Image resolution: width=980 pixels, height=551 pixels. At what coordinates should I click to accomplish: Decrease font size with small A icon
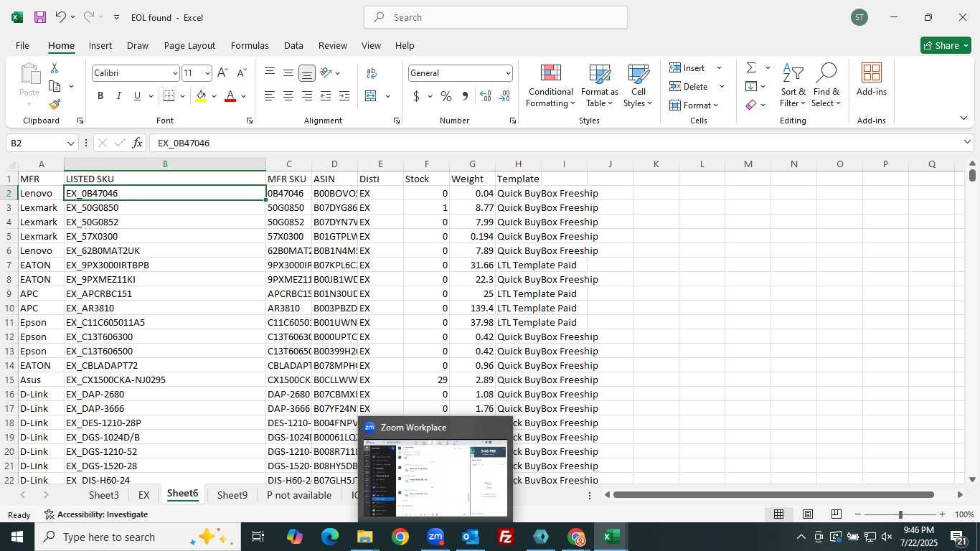[x=241, y=73]
